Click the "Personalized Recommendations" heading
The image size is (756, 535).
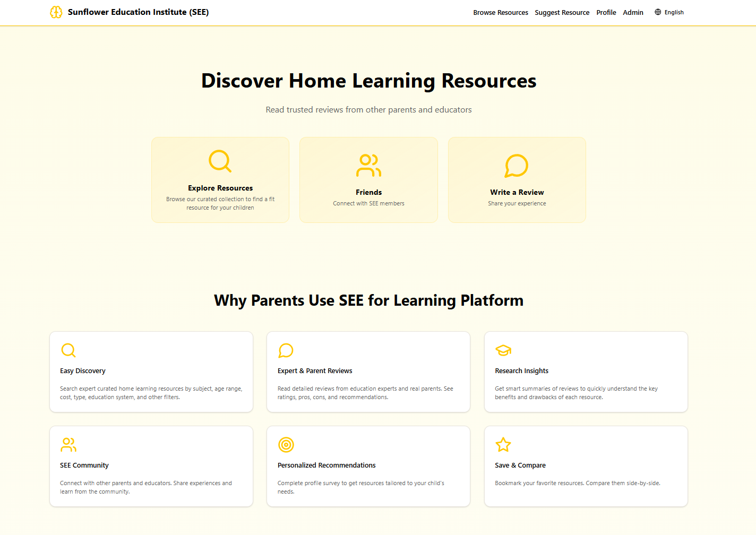click(x=327, y=465)
